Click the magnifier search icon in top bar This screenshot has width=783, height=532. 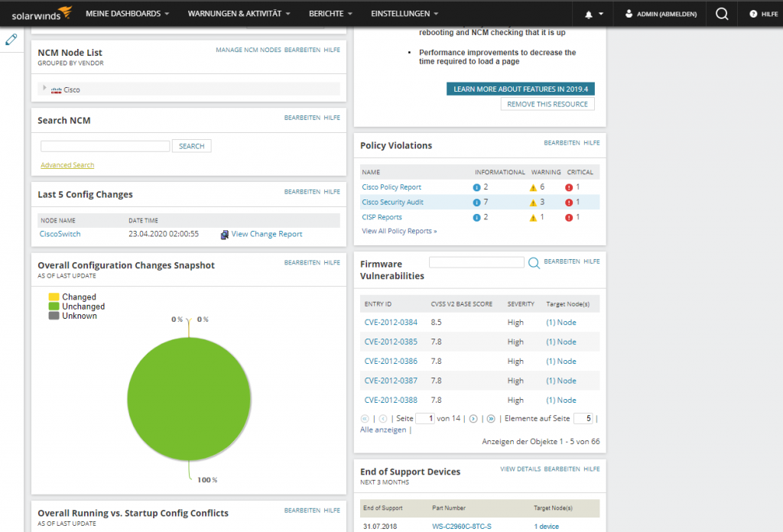pos(721,14)
